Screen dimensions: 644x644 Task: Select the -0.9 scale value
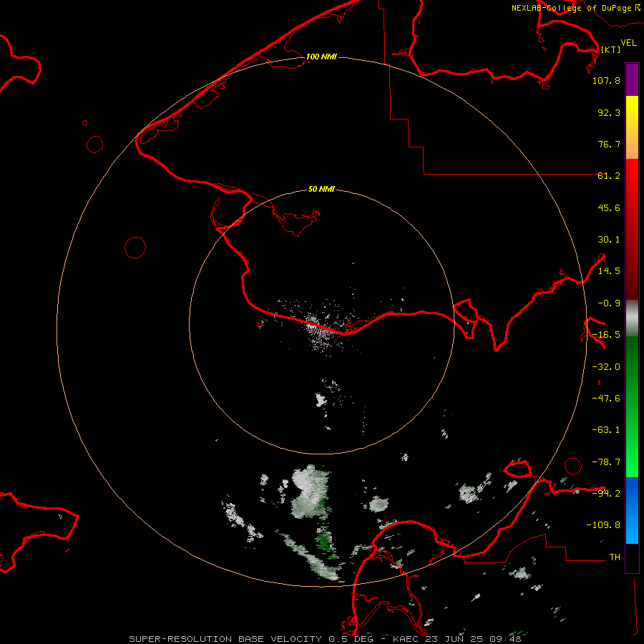[609, 303]
